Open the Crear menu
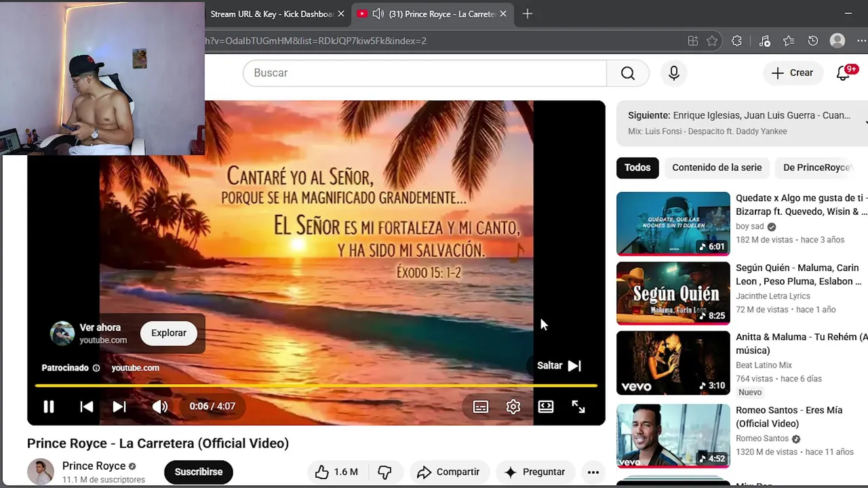Screen dimensions: 868x488 (x=792, y=73)
